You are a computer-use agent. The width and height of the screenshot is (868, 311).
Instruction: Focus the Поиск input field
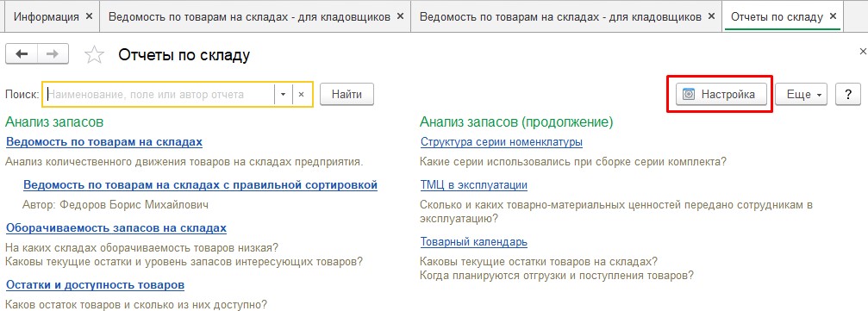click(x=159, y=95)
